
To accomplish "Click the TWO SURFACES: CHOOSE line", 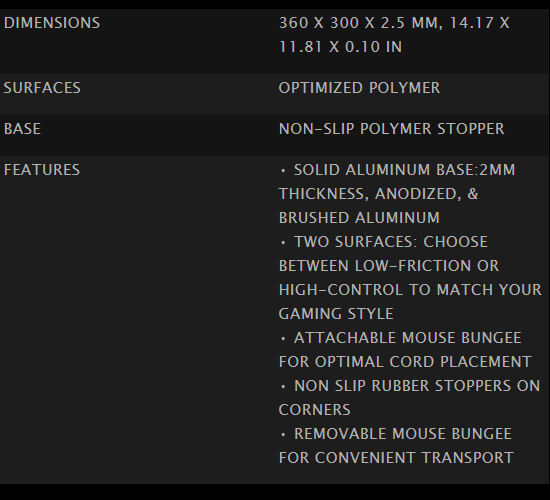I will (x=384, y=242).
